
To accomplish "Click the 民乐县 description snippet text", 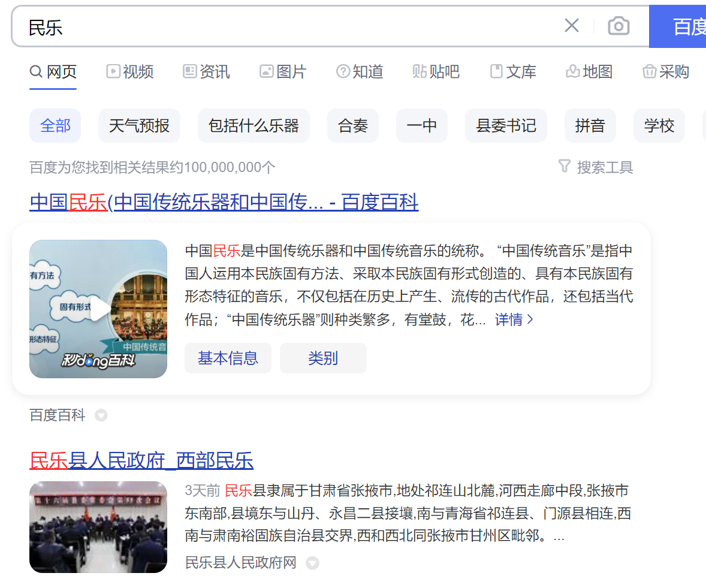I will coord(408,513).
